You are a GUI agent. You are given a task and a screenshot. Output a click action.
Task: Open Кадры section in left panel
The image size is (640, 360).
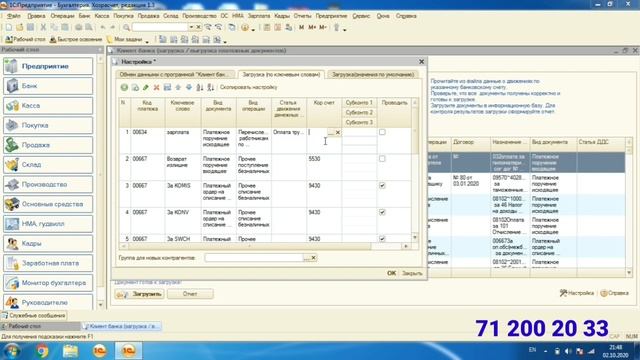[48, 243]
